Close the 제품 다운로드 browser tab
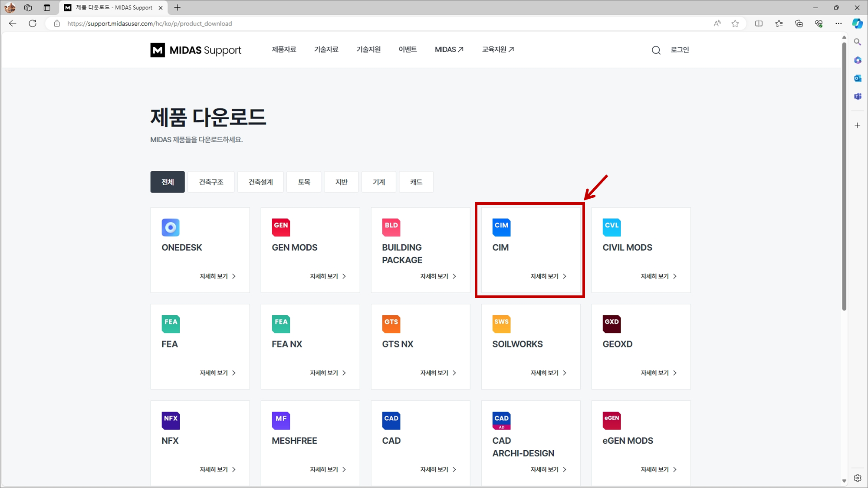 click(161, 8)
